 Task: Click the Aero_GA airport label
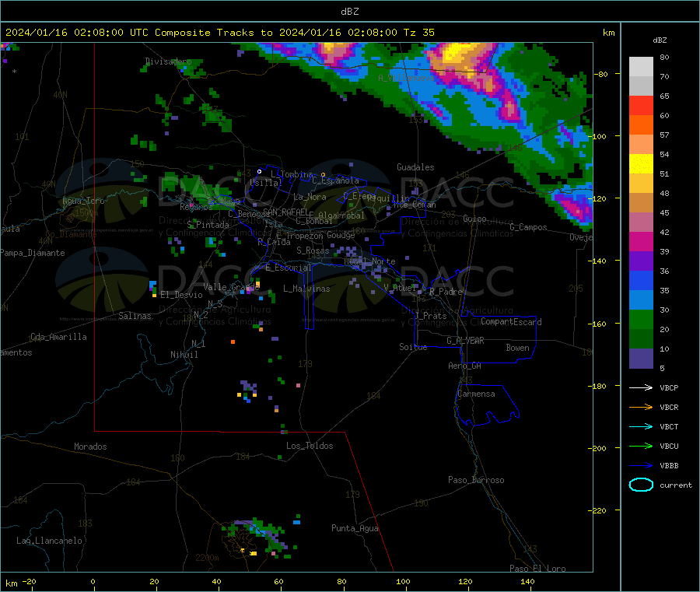[x=465, y=366]
